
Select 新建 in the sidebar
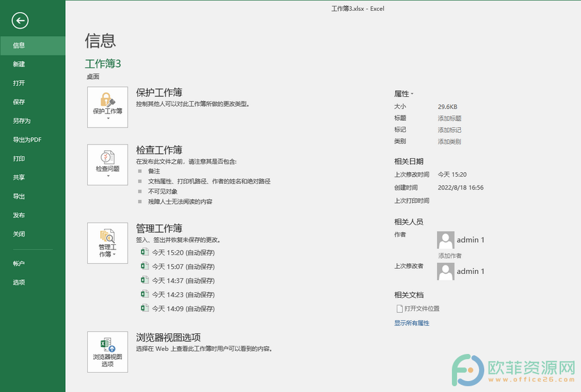(33, 64)
